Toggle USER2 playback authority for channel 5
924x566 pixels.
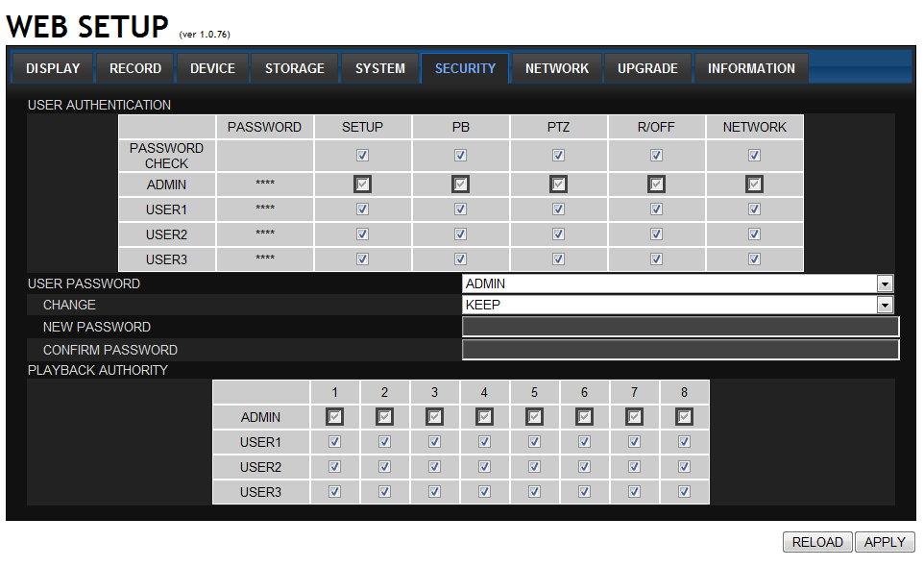(x=534, y=466)
